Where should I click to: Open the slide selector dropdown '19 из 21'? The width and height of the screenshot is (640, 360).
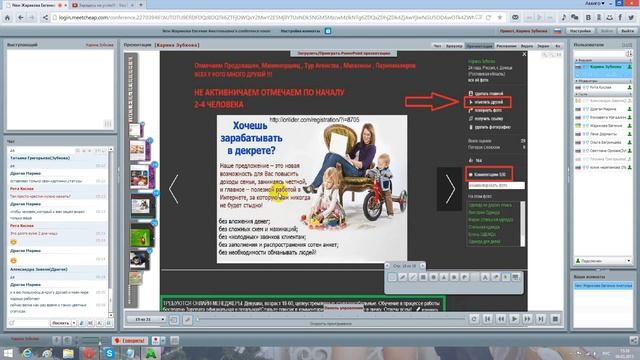[x=146, y=319]
